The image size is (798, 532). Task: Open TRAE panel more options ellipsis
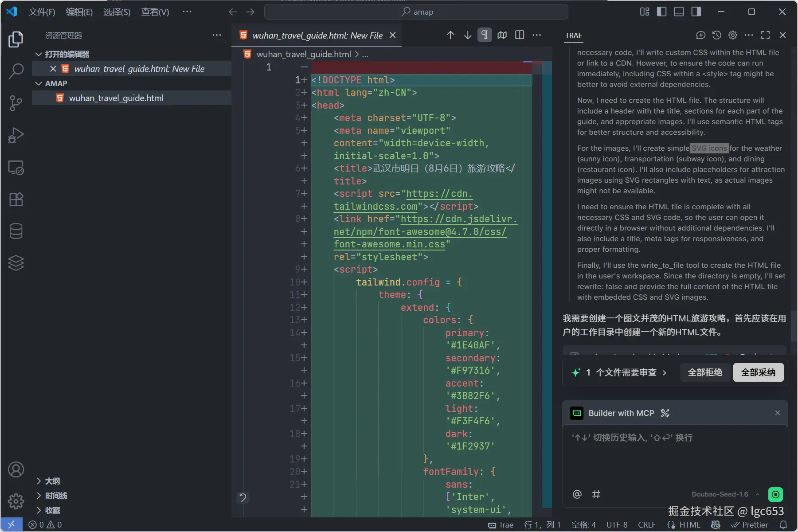coord(749,35)
